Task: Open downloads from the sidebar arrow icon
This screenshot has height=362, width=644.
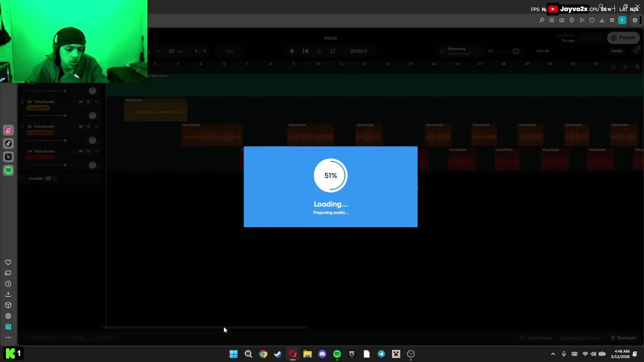Action: 8,295
